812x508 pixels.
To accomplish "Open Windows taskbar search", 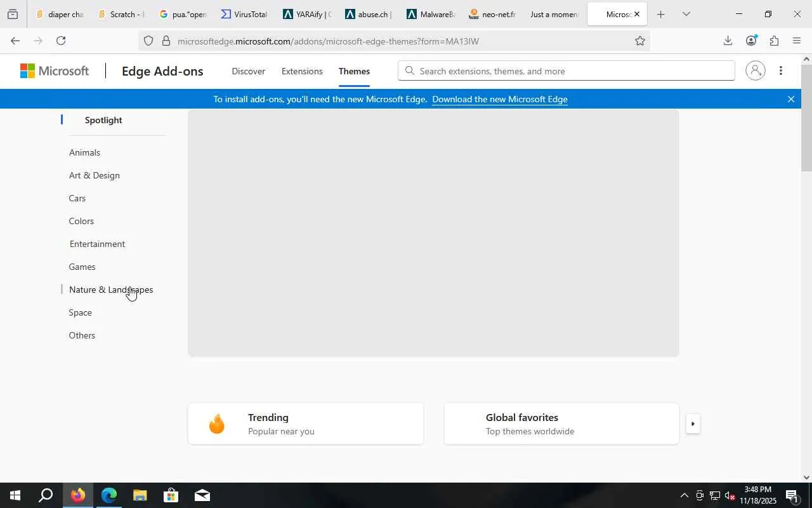I will (46, 495).
